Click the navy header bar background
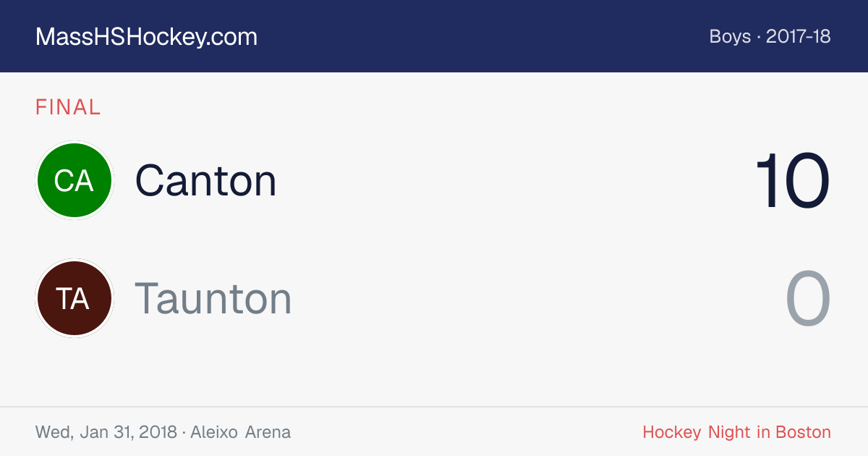The width and height of the screenshot is (868, 456). click(434, 36)
